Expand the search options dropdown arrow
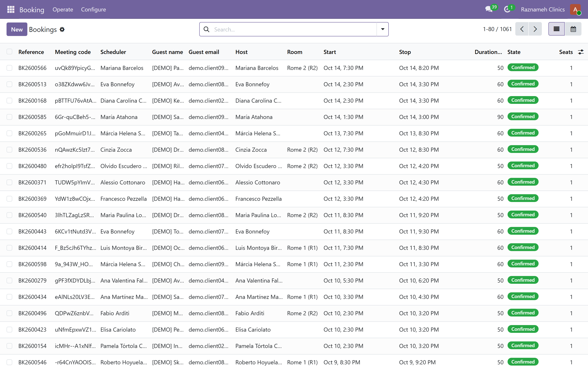Screen dimensions: 588x368 383,29
